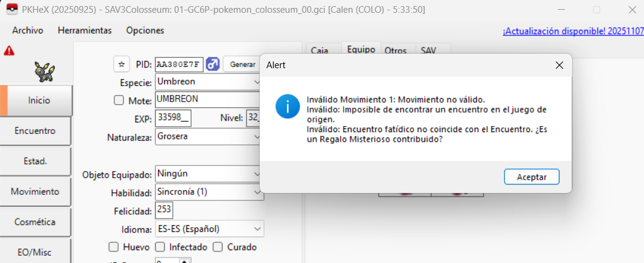644x263 pixels.
Task: Select the Movimiento side tab
Action: tap(35, 192)
